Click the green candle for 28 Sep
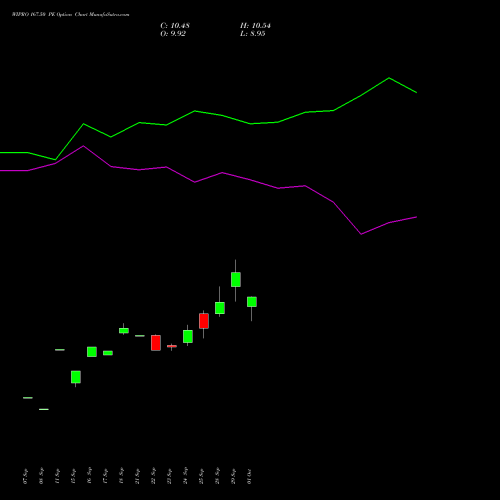500x500 pixels. pyautogui.click(x=220, y=308)
